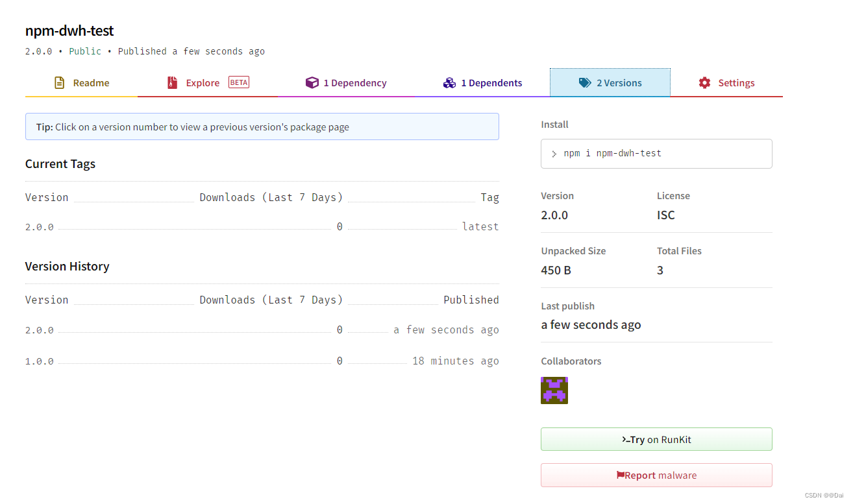Click 'a few seconds ago' under Last publish
Screen dimensions: 853x504
click(x=591, y=325)
